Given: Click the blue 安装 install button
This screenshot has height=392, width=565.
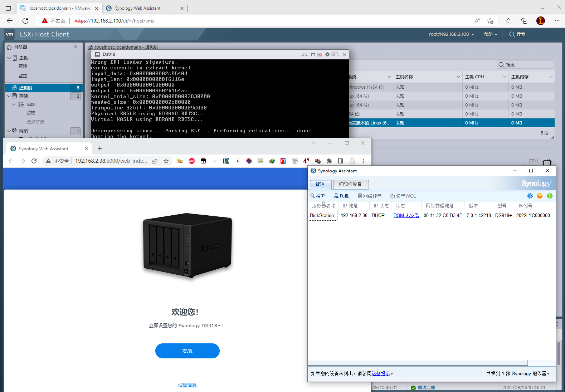Looking at the screenshot, I should tap(187, 351).
